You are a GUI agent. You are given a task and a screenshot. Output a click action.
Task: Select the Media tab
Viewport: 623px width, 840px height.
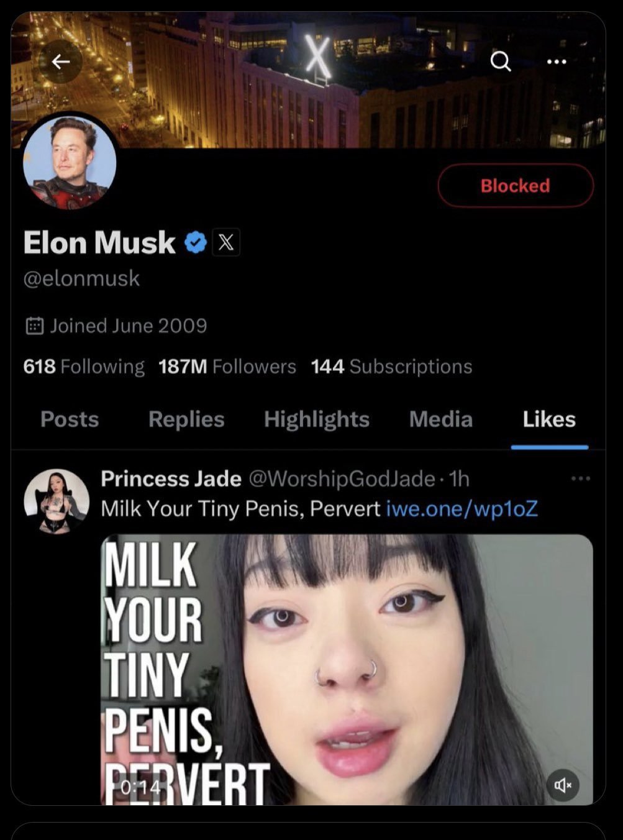(441, 419)
